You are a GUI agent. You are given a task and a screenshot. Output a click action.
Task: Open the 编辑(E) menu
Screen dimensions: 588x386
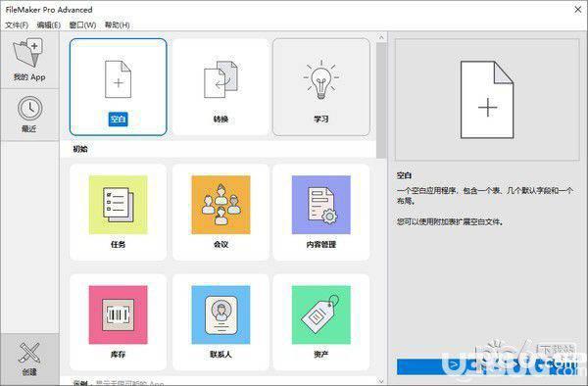click(49, 25)
